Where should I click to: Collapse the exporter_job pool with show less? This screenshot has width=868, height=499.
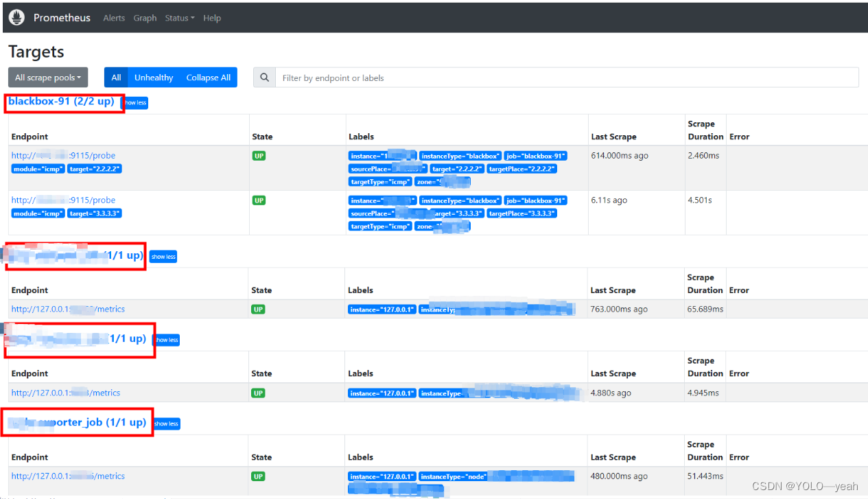(166, 423)
